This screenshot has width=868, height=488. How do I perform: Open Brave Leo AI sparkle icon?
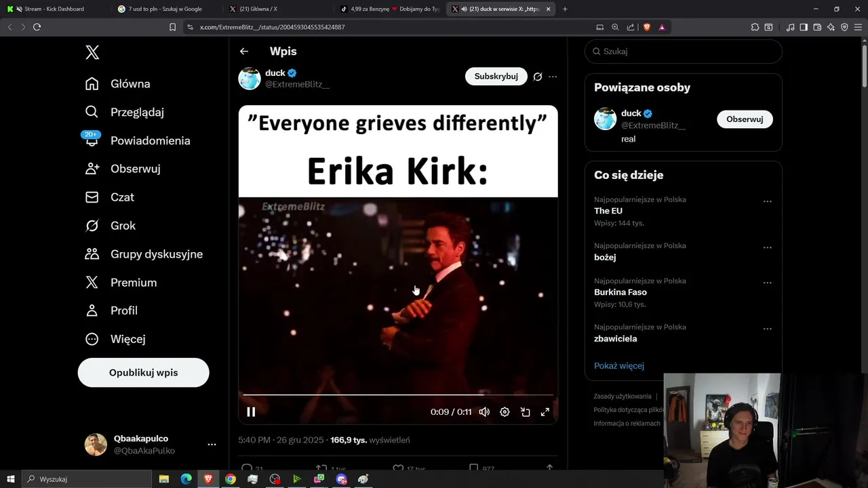[x=831, y=27]
